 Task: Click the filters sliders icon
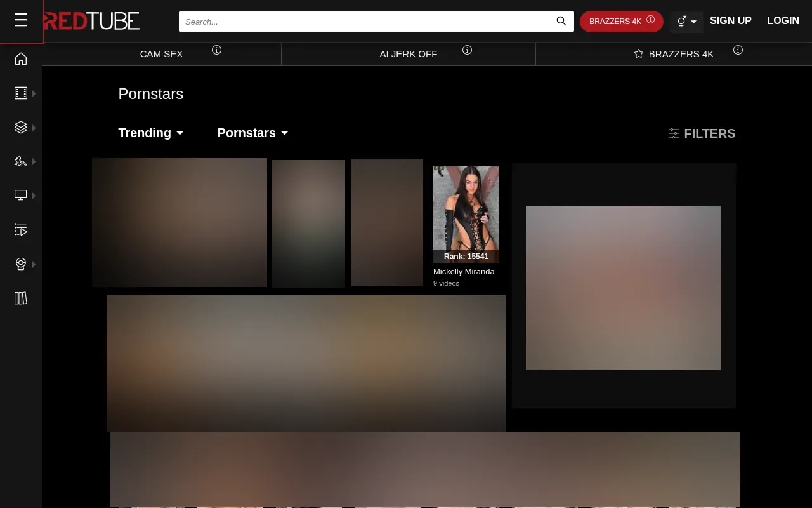(674, 133)
